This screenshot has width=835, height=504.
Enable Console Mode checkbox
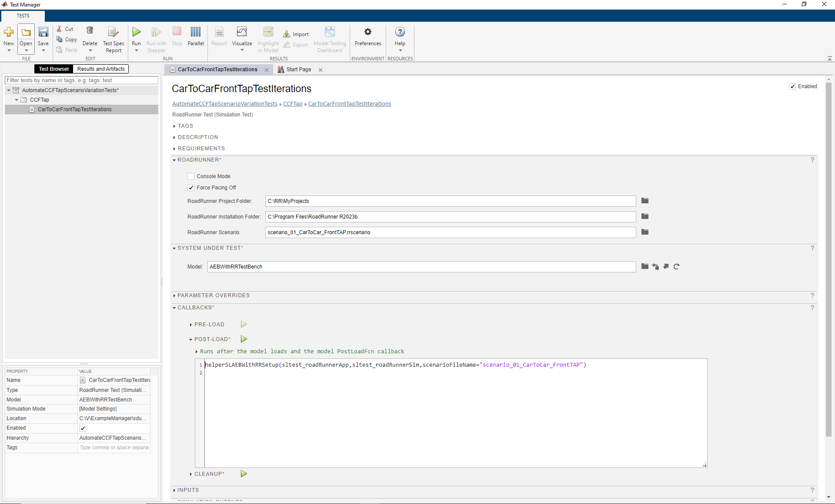pos(191,176)
